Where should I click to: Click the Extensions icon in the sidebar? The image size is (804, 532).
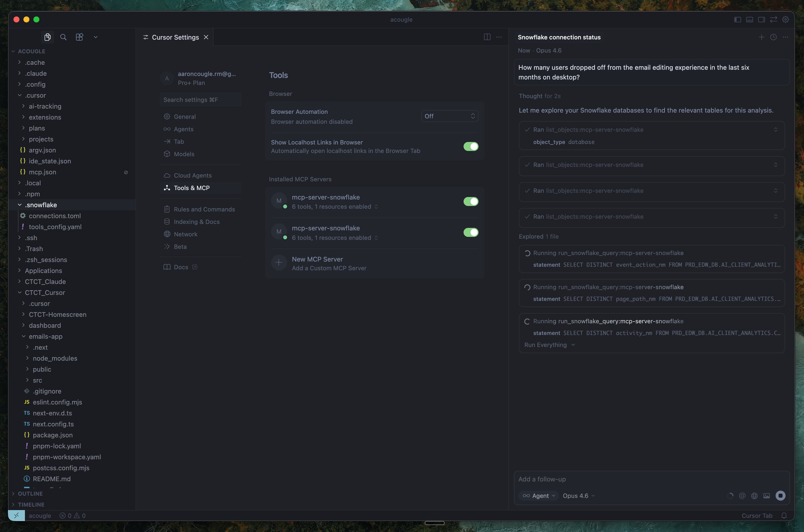(x=80, y=37)
